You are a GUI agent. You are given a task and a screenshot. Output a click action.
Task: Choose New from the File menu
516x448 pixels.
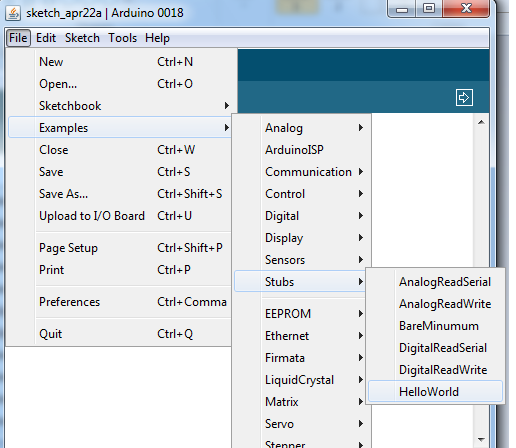tap(120, 62)
